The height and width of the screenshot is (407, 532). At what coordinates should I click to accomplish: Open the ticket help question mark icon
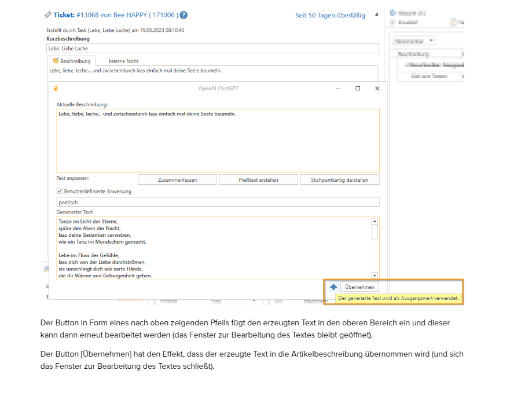pos(184,15)
